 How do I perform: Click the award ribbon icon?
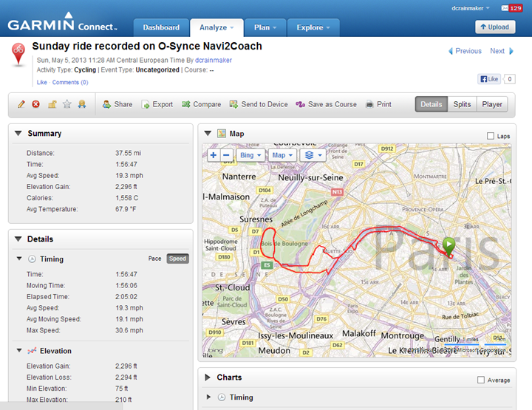[82, 104]
